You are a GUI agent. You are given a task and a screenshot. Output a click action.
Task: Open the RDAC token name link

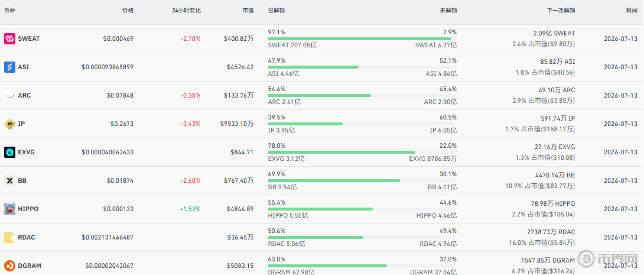click(26, 237)
